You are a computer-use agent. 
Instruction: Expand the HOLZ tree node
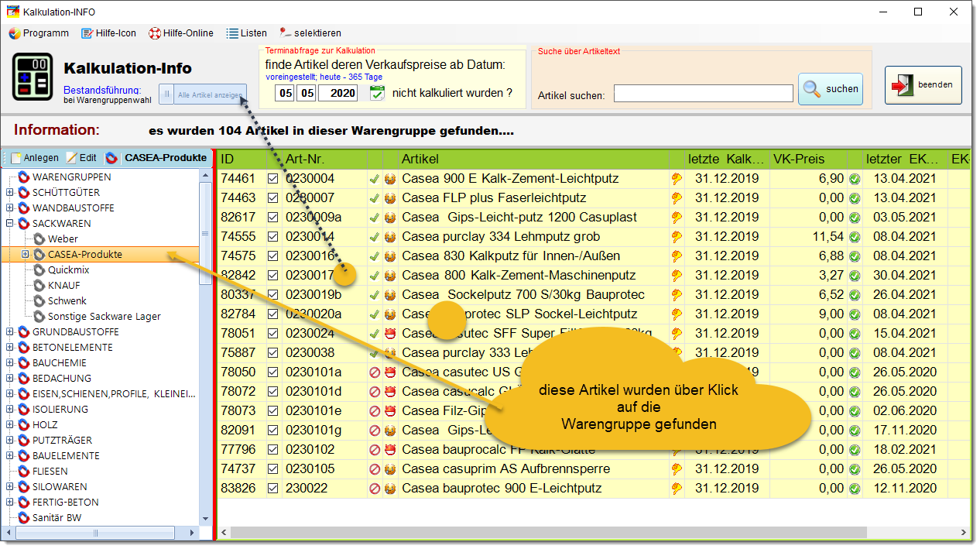coord(10,425)
